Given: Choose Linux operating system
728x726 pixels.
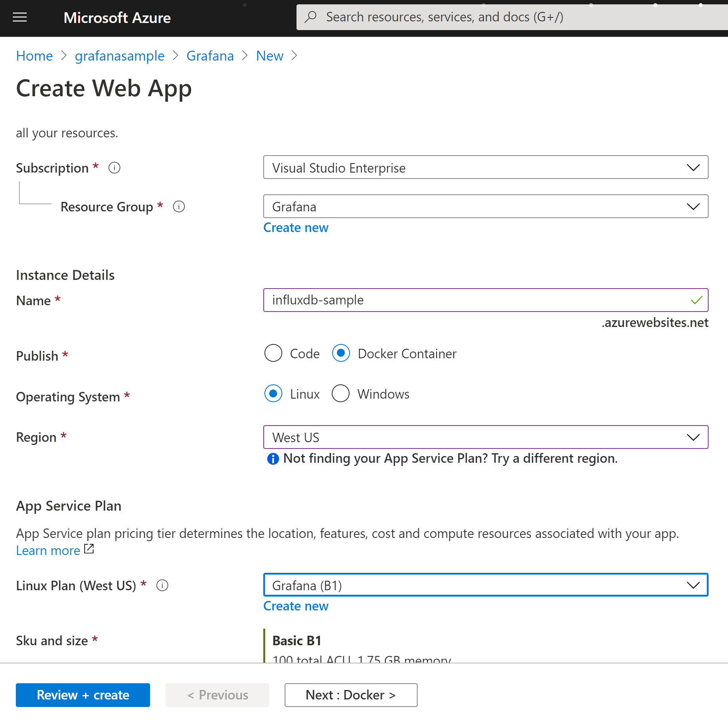Looking at the screenshot, I should pyautogui.click(x=273, y=393).
